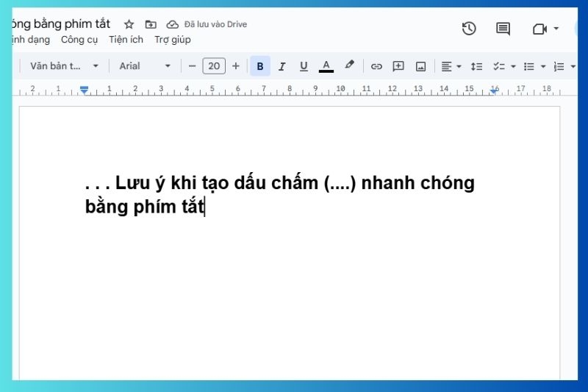Click the Đã lưu vào Drive status text
Image resolution: width=588 pixels, height=392 pixels.
click(215, 24)
